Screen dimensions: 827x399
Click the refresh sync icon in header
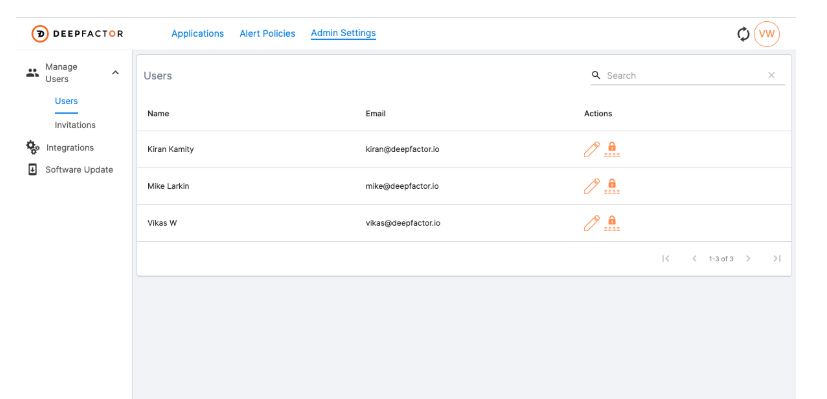[743, 34]
